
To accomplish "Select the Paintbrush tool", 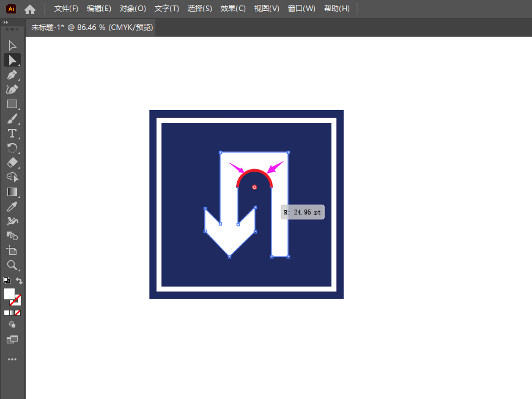I will pos(12,119).
